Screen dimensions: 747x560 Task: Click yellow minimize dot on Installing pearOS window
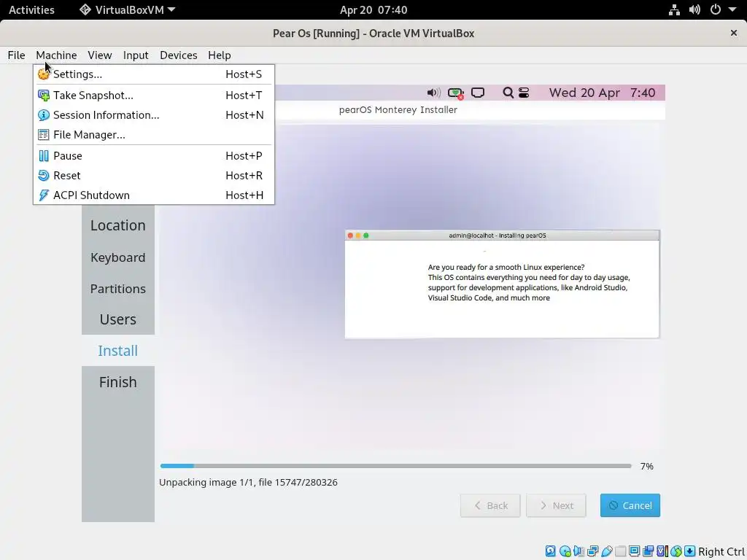point(358,236)
